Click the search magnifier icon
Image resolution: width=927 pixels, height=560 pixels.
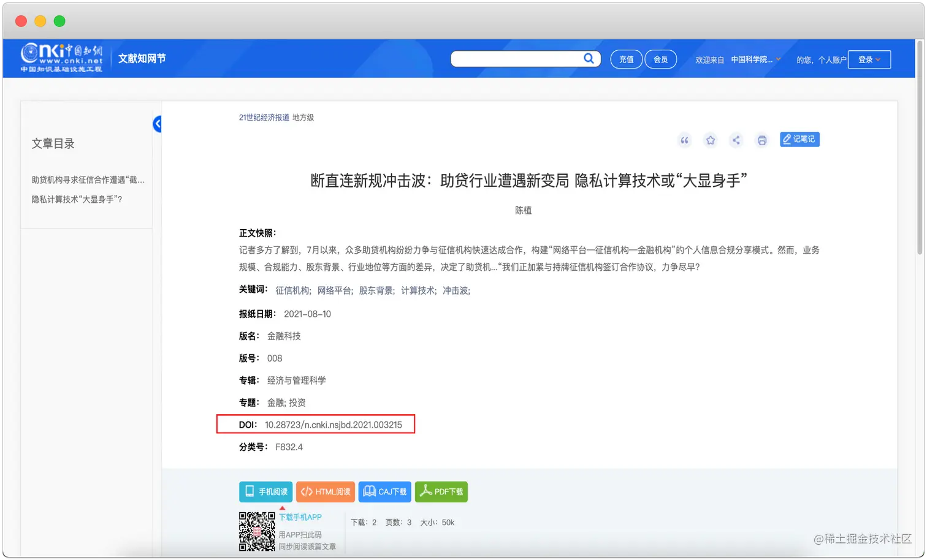[x=588, y=58]
